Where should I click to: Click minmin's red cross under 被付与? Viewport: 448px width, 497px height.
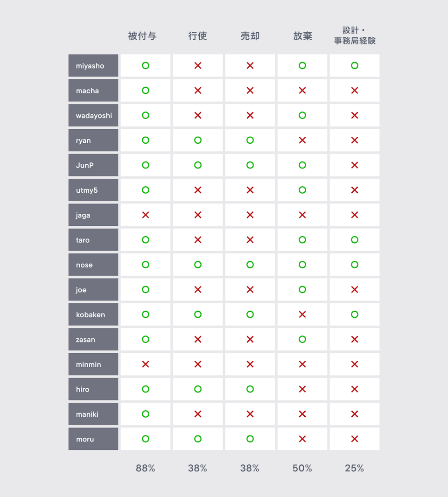point(146,364)
